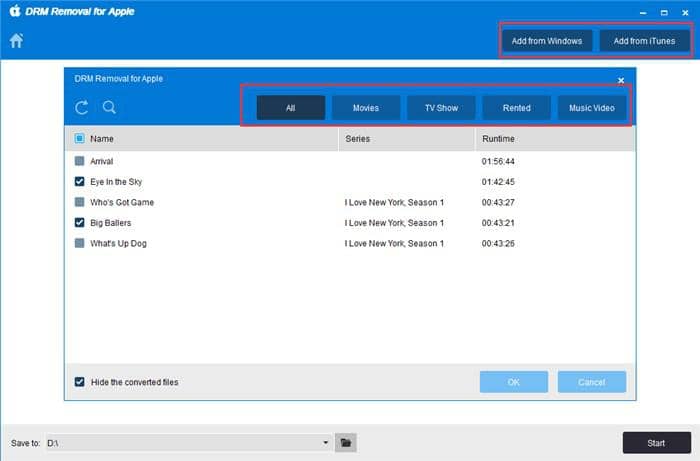Toggle the select-all checkbox beside Name
The height and width of the screenshot is (461, 700).
pos(79,138)
